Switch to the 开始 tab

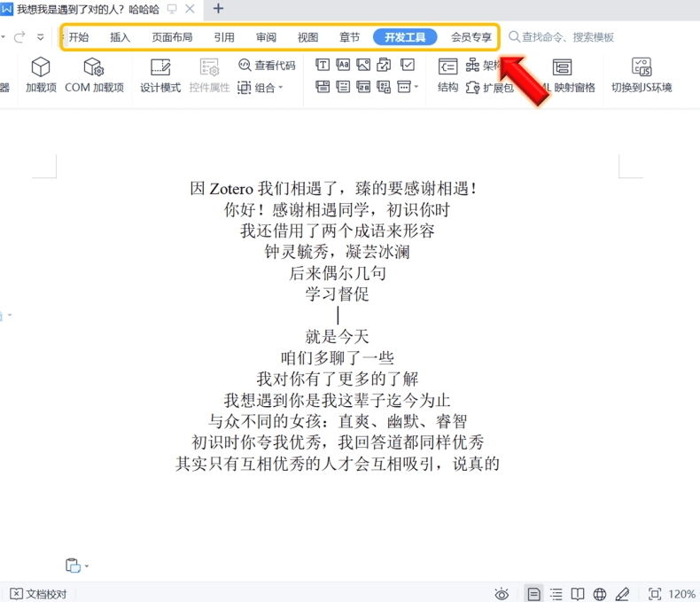tap(79, 37)
